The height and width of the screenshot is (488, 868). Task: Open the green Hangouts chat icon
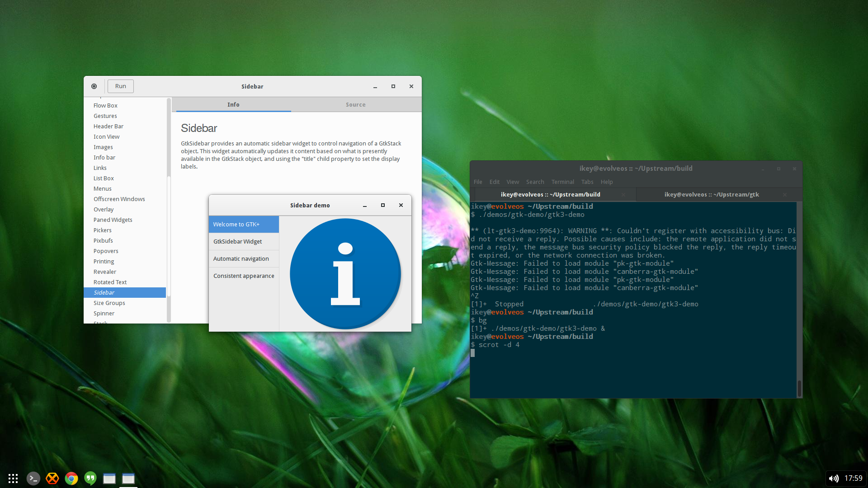[x=90, y=479]
